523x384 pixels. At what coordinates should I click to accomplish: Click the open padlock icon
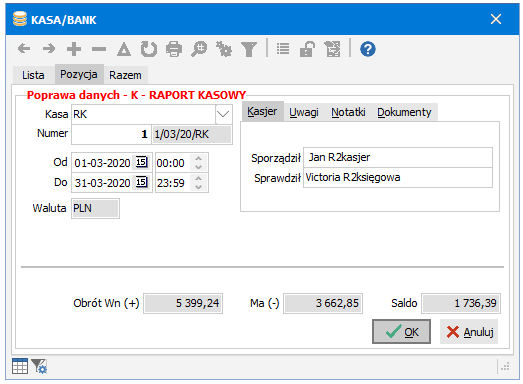(307, 49)
